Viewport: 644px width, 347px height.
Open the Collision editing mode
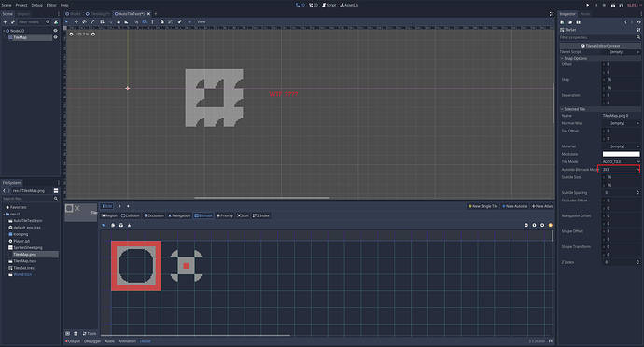click(131, 215)
